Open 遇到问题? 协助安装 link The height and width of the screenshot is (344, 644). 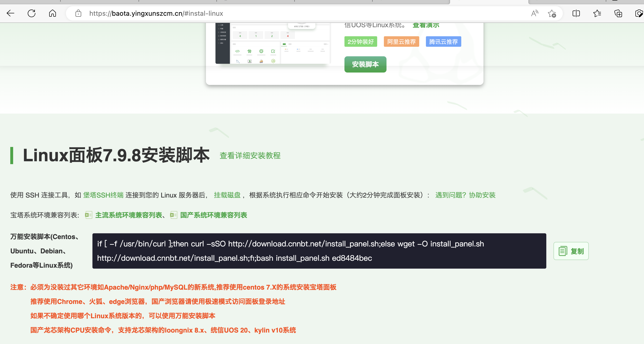[x=465, y=195]
